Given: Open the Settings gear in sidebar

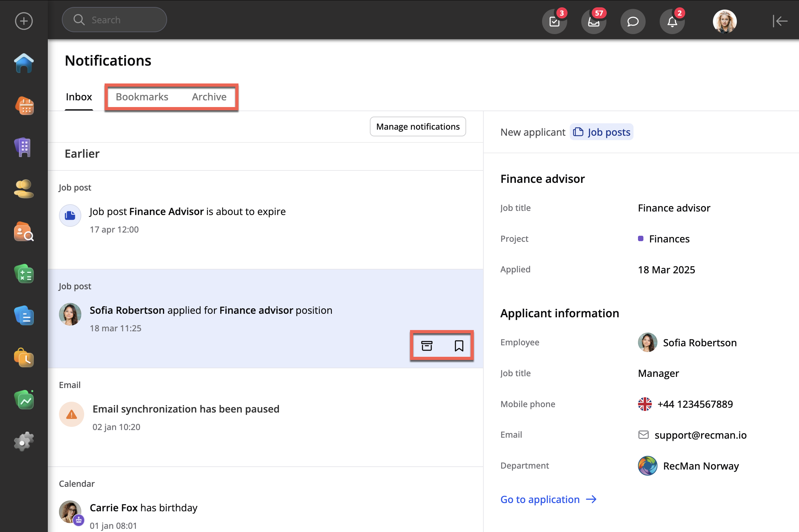Looking at the screenshot, I should [x=24, y=442].
